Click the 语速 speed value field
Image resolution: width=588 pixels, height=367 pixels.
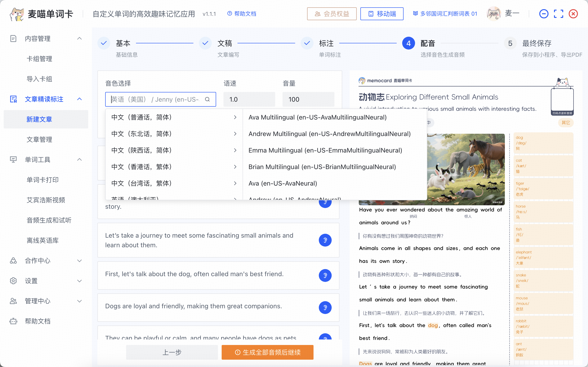(x=249, y=99)
